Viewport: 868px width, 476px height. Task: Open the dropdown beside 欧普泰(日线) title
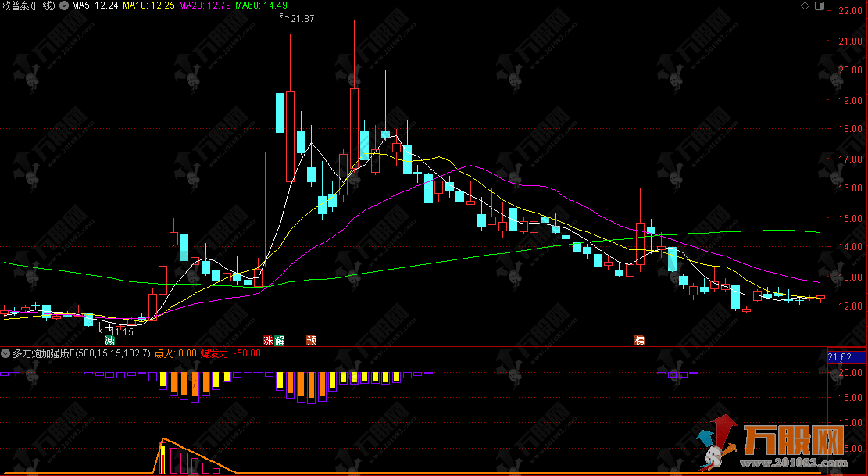[63, 6]
